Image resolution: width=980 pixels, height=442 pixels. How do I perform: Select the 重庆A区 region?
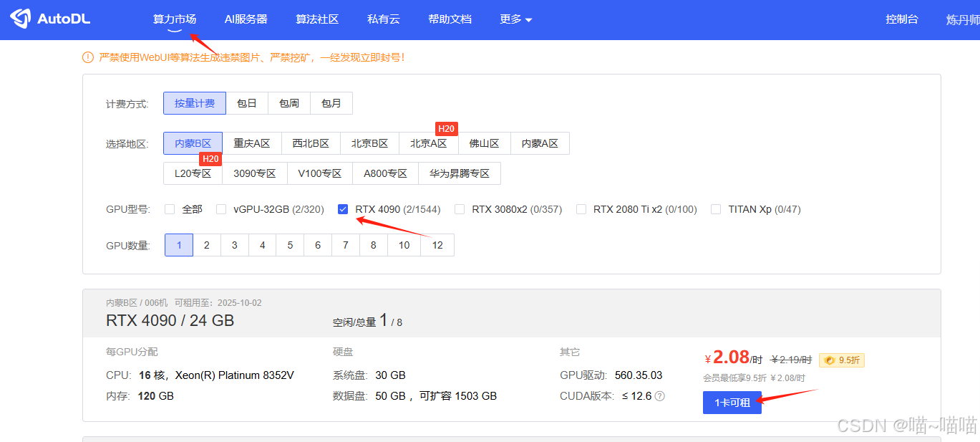pyautogui.click(x=252, y=143)
